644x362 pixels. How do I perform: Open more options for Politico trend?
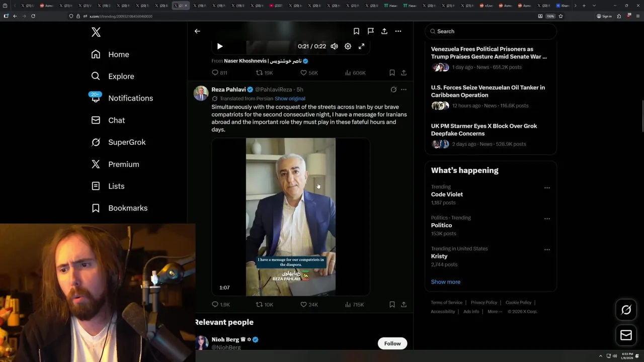[x=547, y=219]
